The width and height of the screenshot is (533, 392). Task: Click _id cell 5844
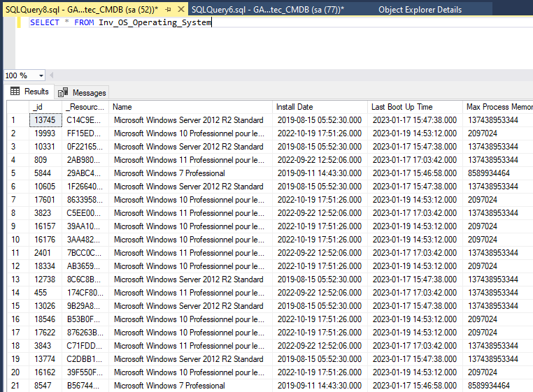pos(45,173)
